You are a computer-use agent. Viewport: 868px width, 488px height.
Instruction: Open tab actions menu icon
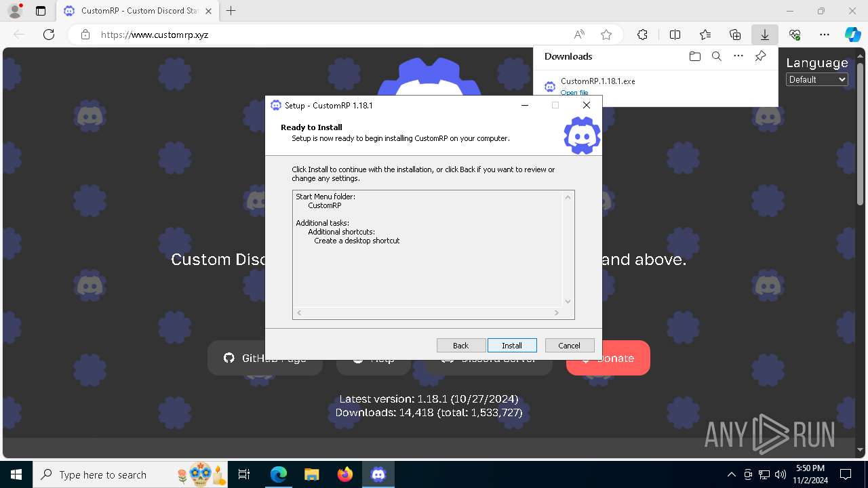coord(41,11)
